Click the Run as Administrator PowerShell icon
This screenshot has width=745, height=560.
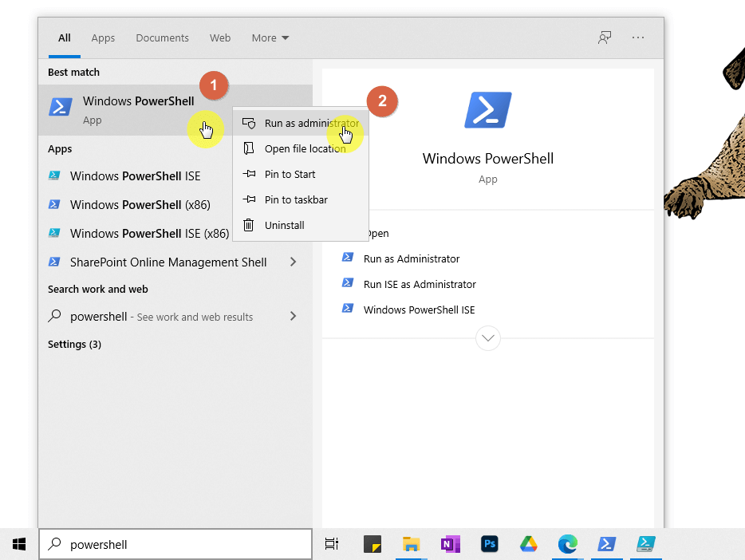(348, 258)
